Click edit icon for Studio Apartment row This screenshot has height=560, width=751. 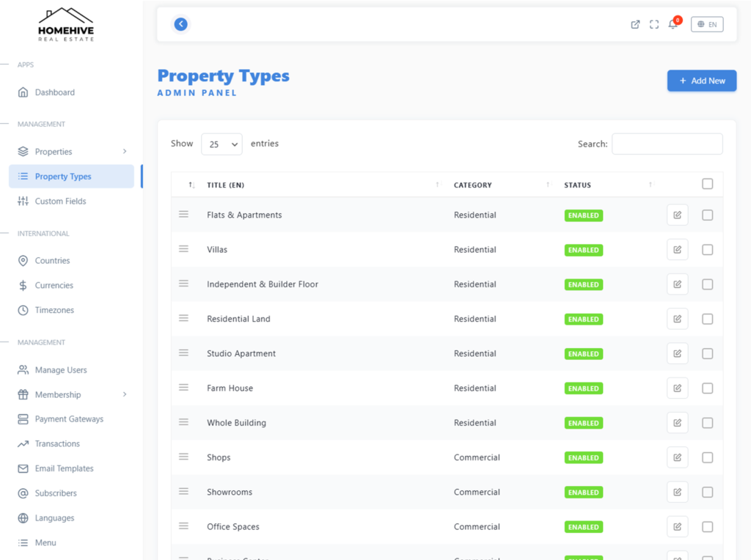click(x=677, y=353)
